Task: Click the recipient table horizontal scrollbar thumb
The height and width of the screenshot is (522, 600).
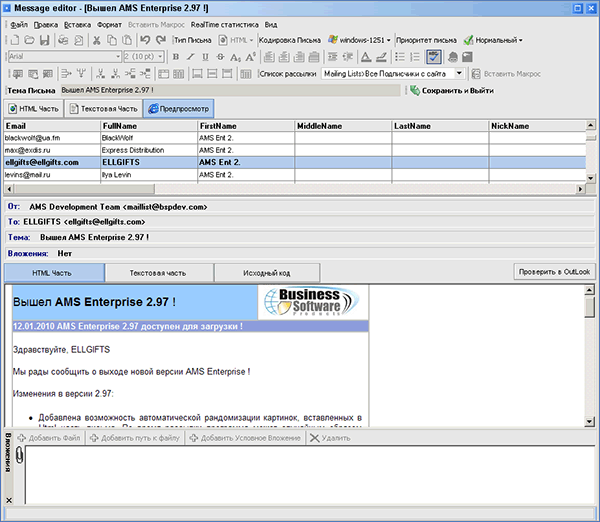Action: point(84,189)
